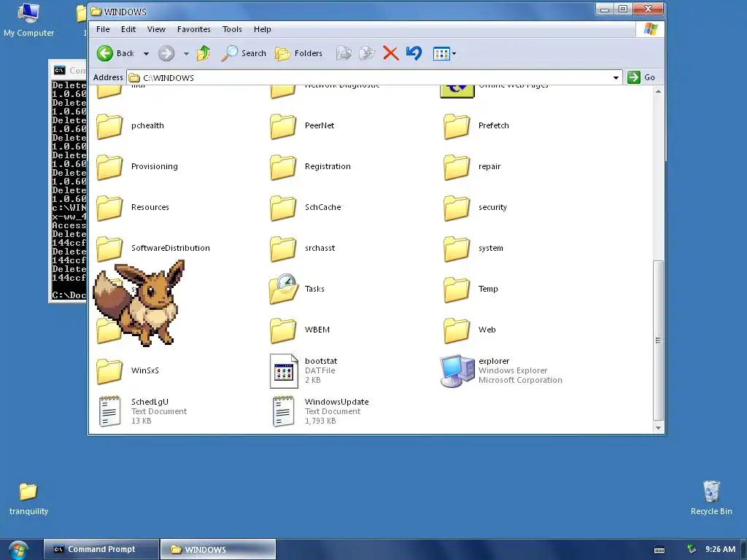Open the Tools menu
Viewport: 747px width, 560px height.
point(232,29)
